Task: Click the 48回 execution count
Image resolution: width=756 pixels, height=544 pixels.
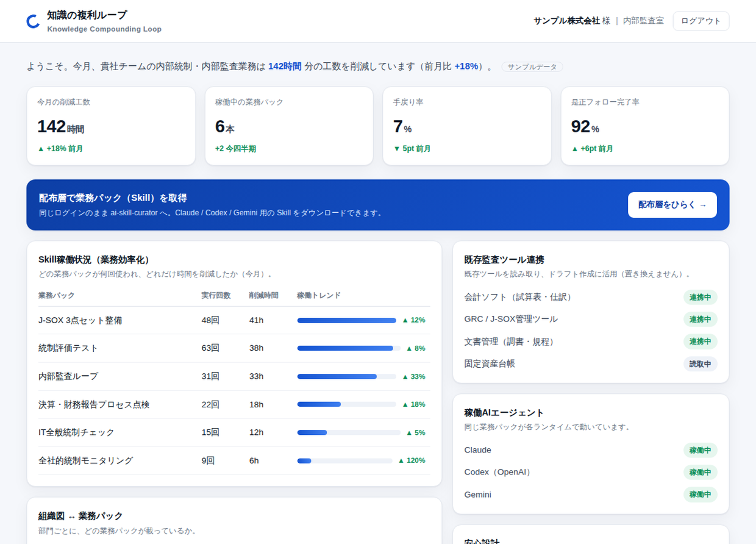Action: pos(210,320)
